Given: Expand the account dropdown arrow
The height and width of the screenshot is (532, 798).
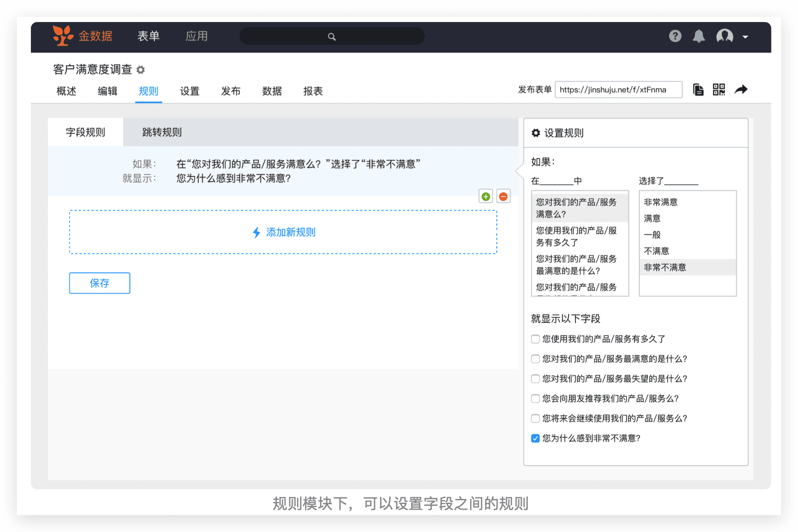Looking at the screenshot, I should point(746,37).
